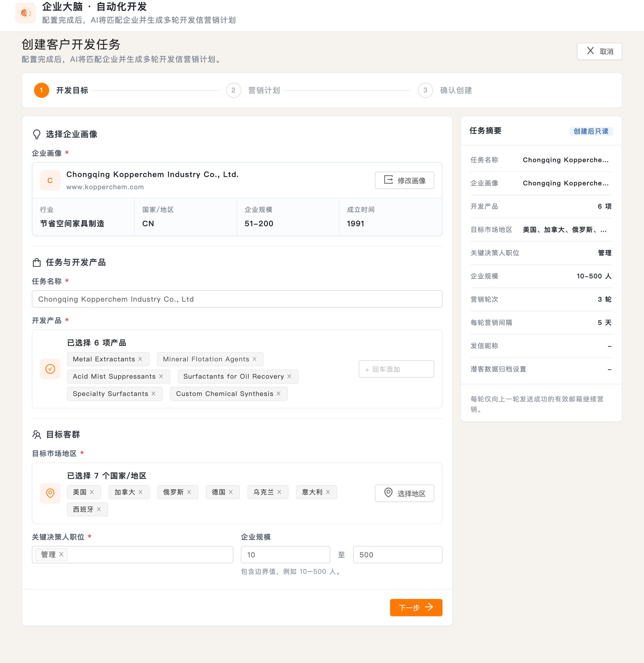Click the orange location pin icon
This screenshot has width=644, height=663.
pos(50,494)
